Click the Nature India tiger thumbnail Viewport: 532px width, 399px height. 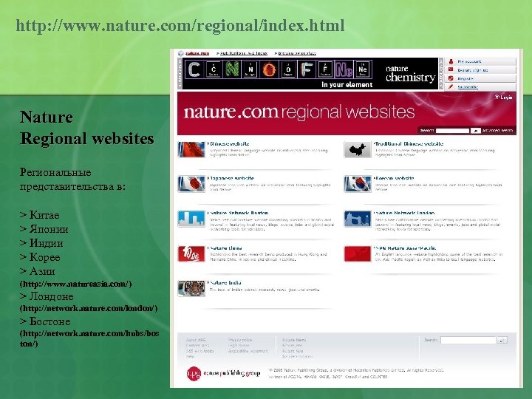[x=191, y=288]
